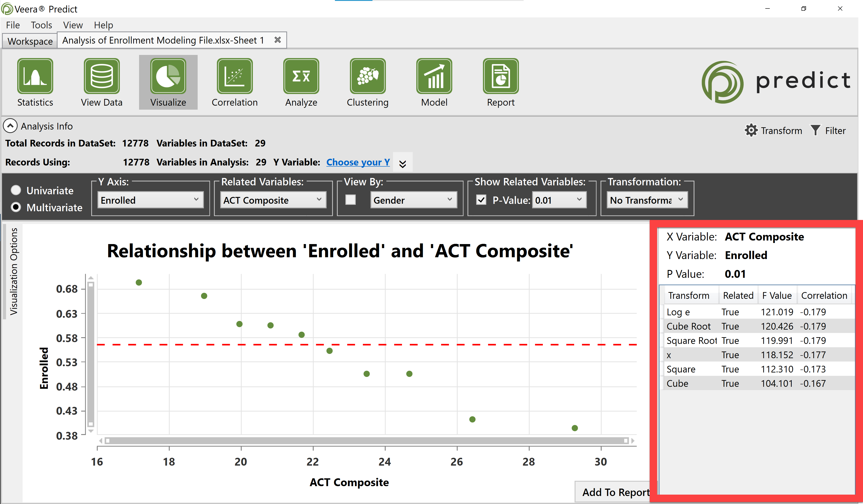The width and height of the screenshot is (863, 504).
Task: Open the Transform settings gear
Action: (752, 130)
